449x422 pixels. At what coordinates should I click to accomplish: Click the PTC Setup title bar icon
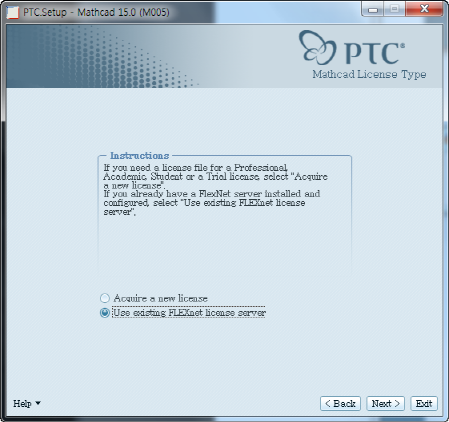point(13,13)
